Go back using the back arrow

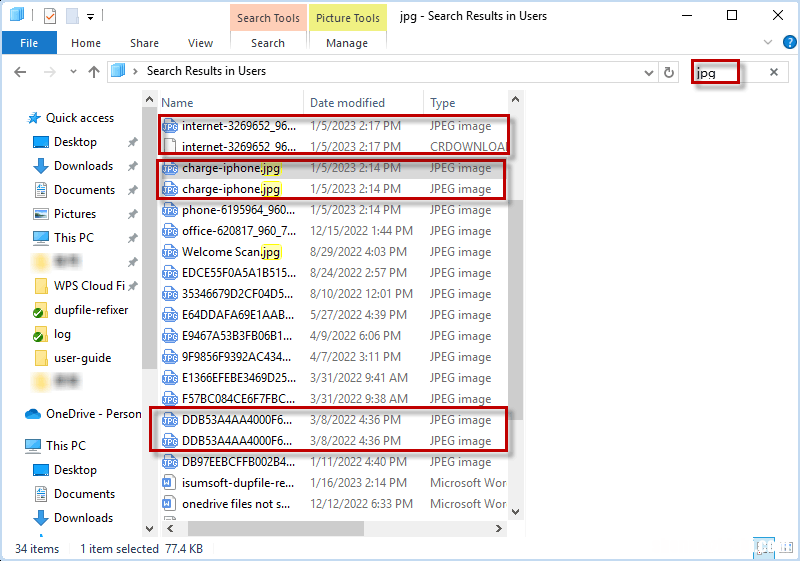pos(20,72)
